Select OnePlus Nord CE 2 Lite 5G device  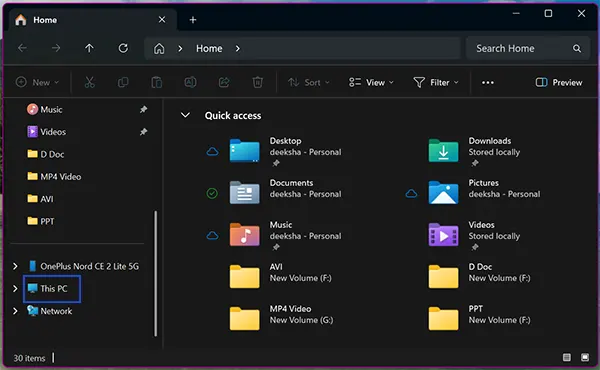pyautogui.click(x=84, y=266)
